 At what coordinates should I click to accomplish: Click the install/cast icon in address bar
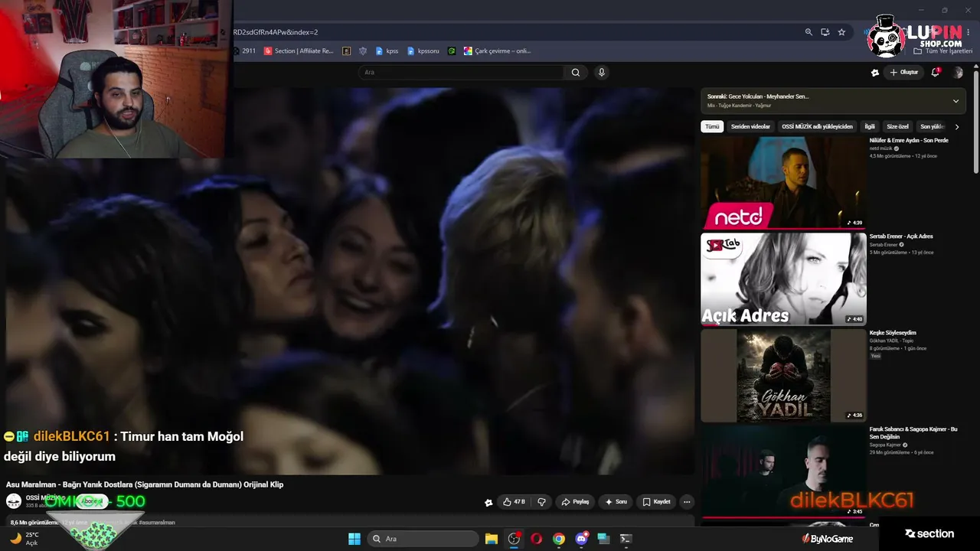click(825, 32)
